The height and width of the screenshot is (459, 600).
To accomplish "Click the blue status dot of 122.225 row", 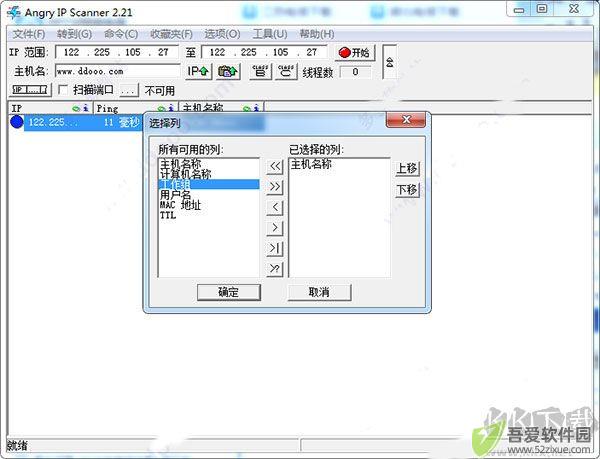I will point(16,122).
